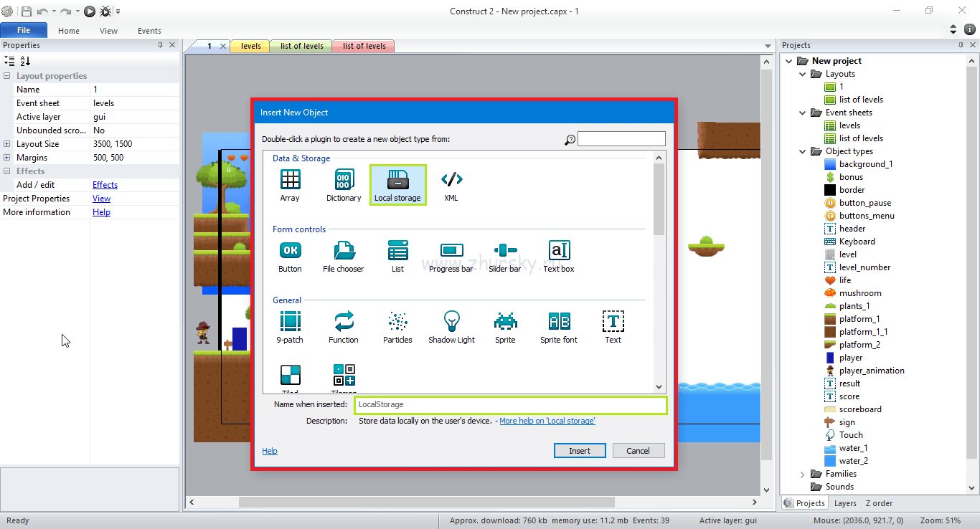Click the Undo arrow icon
The width and height of the screenshot is (980, 529).
[42, 11]
